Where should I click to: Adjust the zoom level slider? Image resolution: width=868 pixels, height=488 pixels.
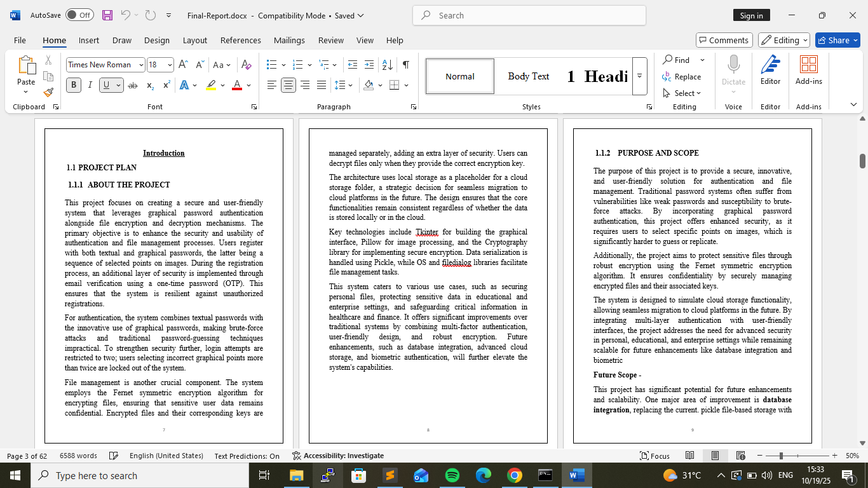click(x=781, y=456)
